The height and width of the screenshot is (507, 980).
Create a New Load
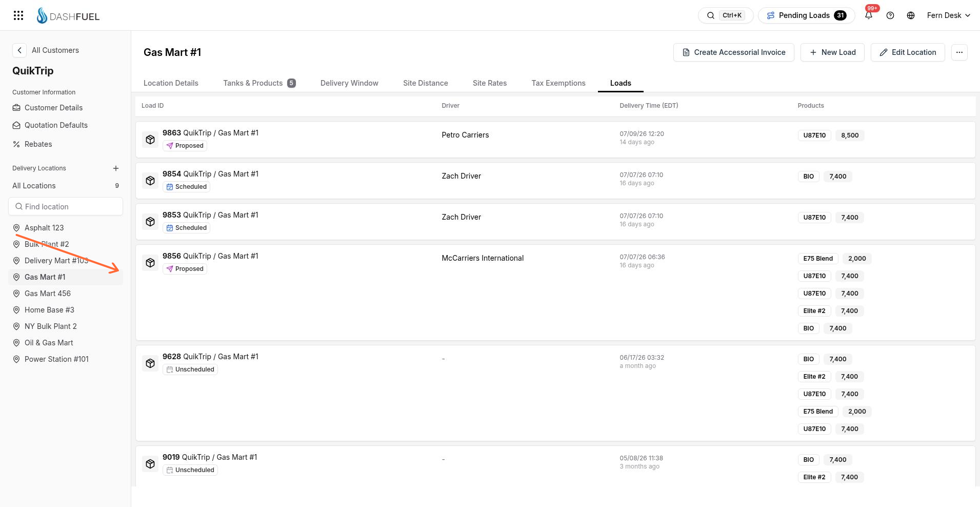(832, 52)
